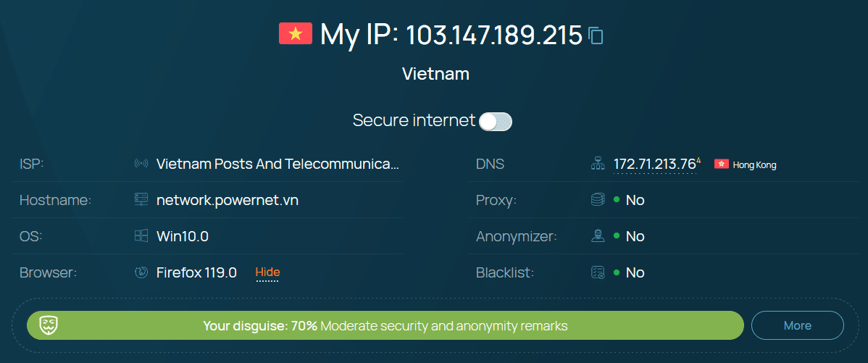The width and height of the screenshot is (868, 363).
Task: Click the Proxy database icon
Action: [598, 200]
